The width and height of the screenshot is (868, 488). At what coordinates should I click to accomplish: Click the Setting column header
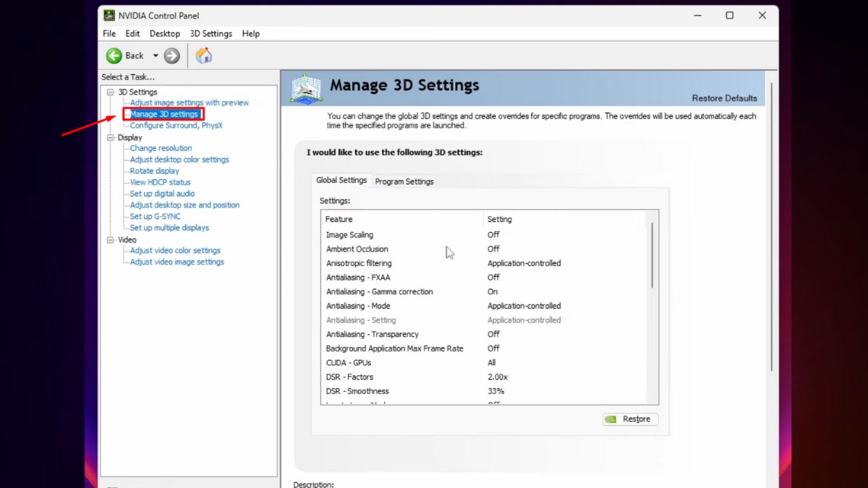[566, 219]
